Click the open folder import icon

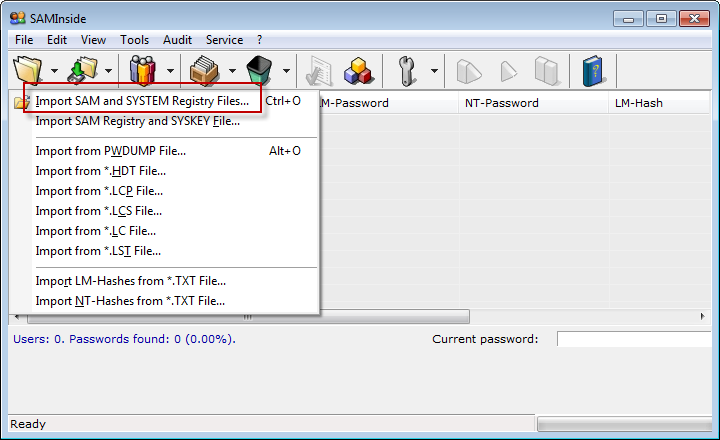[x=28, y=70]
